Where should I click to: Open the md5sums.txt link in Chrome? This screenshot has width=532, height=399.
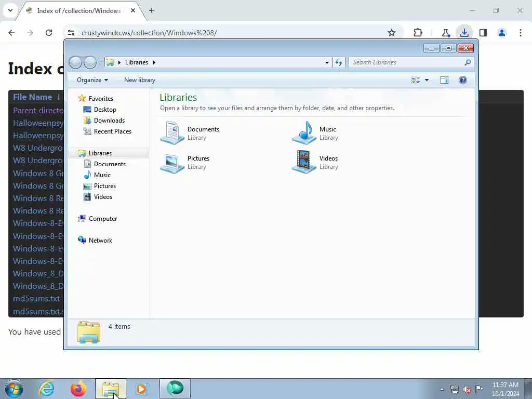[x=36, y=299]
